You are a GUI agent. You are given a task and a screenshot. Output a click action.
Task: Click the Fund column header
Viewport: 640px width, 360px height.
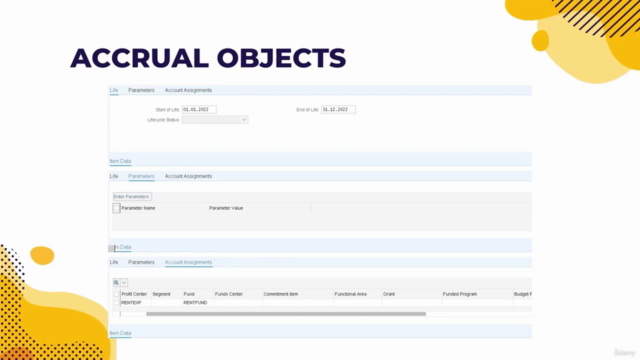coord(189,294)
